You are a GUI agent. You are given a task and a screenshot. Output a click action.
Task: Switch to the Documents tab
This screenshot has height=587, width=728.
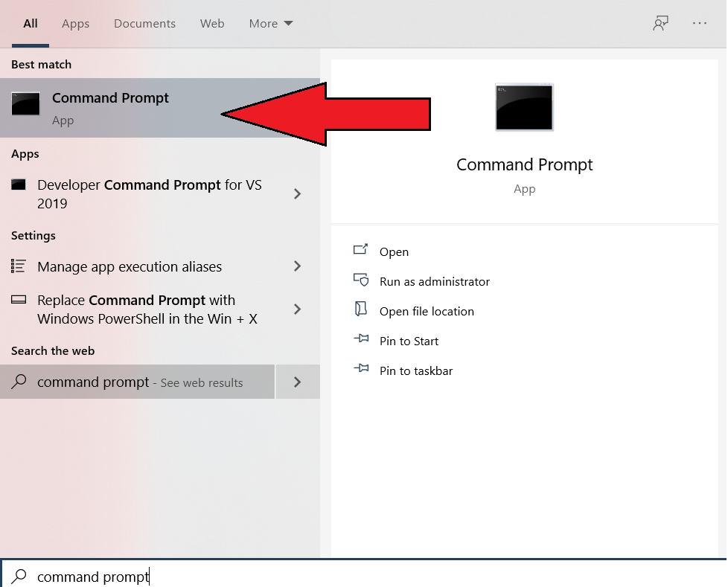click(144, 24)
